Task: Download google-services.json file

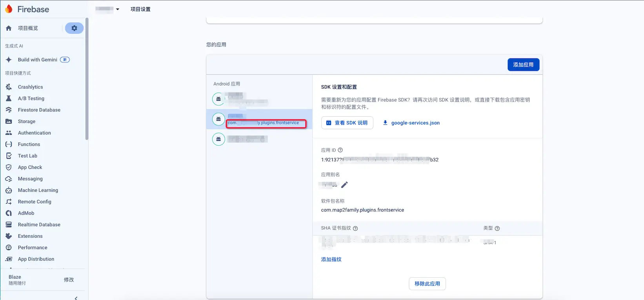Action: click(x=411, y=123)
